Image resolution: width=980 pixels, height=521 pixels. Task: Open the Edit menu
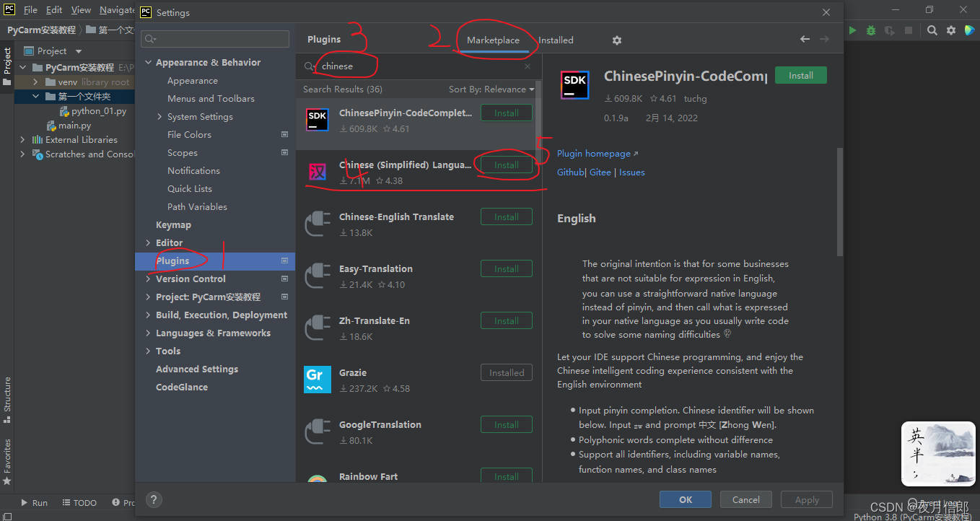point(54,10)
